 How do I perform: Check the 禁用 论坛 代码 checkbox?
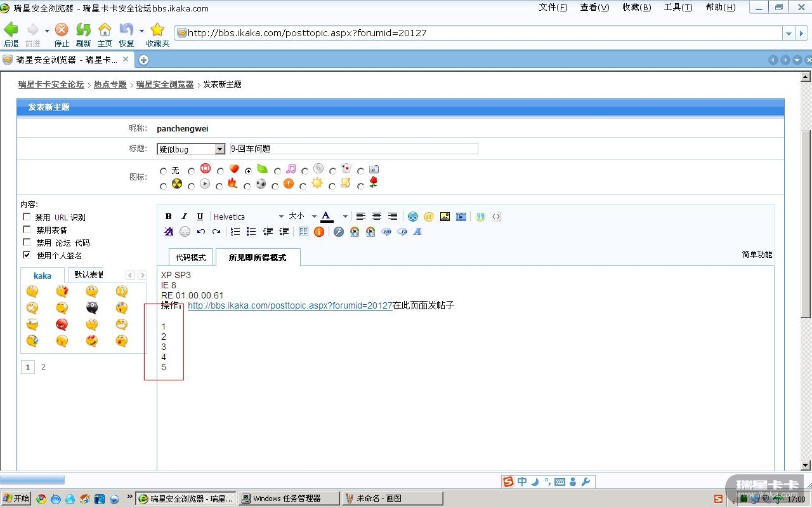pos(27,242)
